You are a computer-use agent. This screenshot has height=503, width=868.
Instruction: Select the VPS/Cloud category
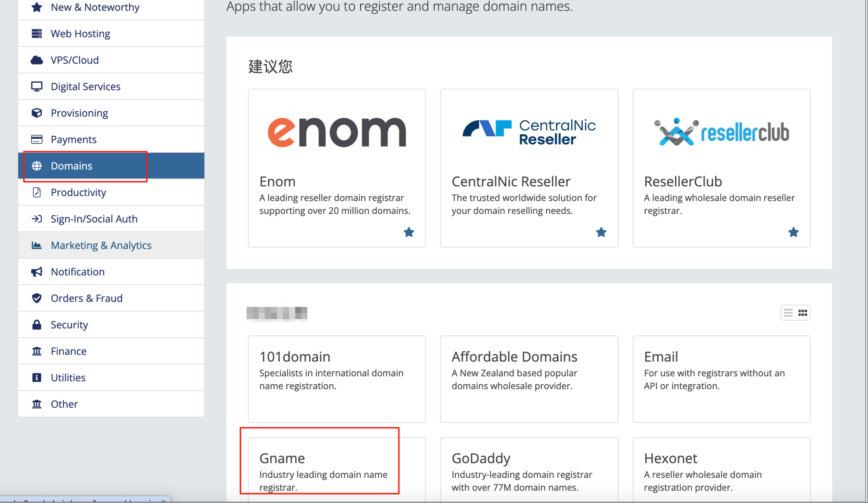[x=111, y=60]
